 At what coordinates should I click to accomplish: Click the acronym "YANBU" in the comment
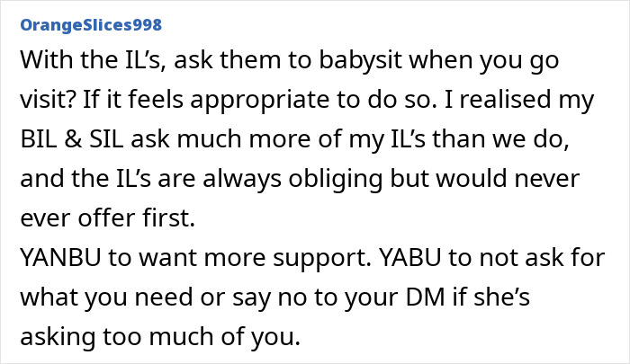60,257
